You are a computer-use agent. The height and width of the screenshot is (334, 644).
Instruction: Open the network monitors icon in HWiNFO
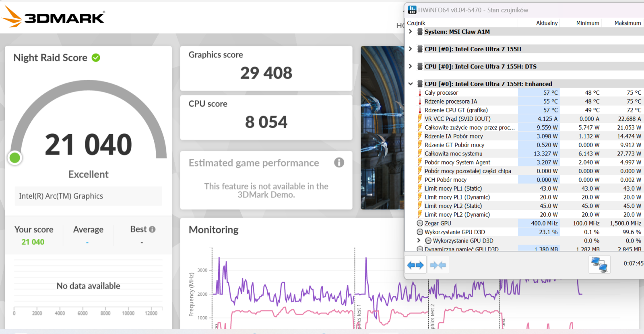point(599,265)
